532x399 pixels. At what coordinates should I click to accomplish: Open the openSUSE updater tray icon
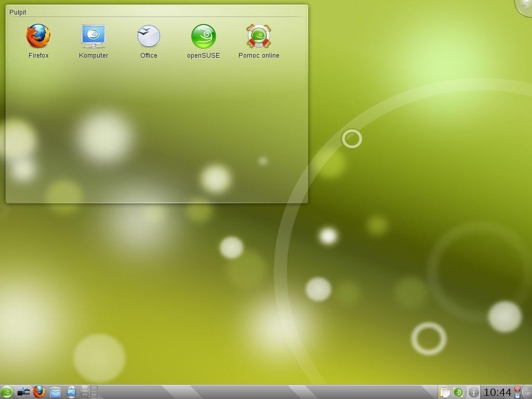tap(458, 392)
